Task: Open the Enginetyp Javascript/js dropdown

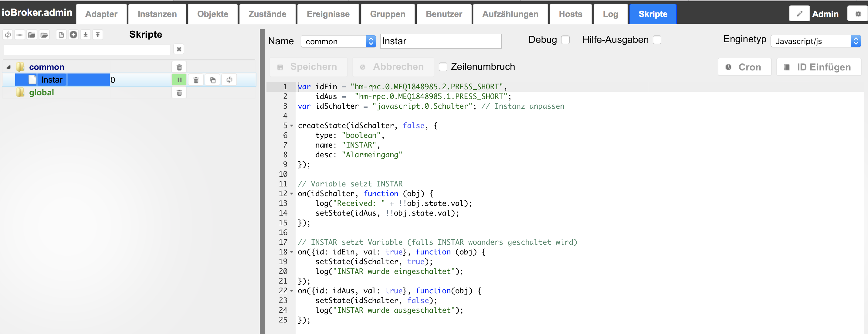Action: (815, 41)
